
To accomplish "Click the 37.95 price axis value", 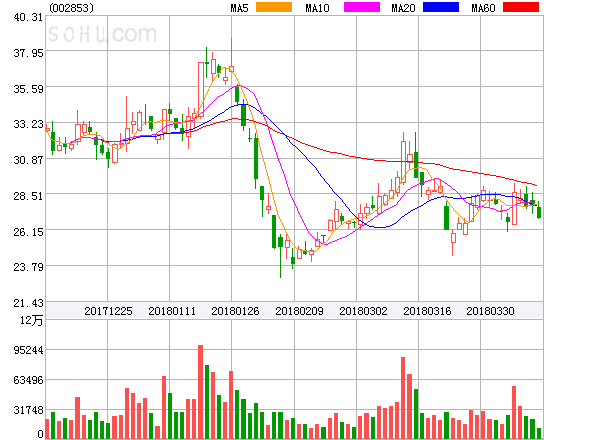I will 28,53.
